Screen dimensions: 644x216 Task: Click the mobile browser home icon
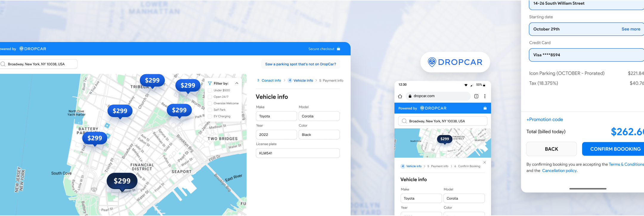pyautogui.click(x=400, y=96)
